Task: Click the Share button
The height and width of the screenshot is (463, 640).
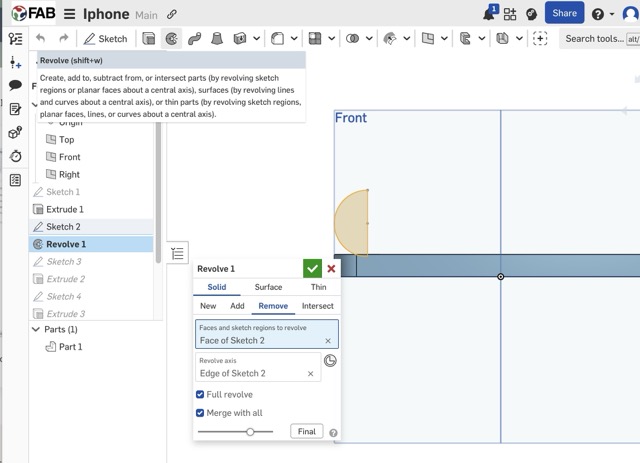Action: point(564,13)
